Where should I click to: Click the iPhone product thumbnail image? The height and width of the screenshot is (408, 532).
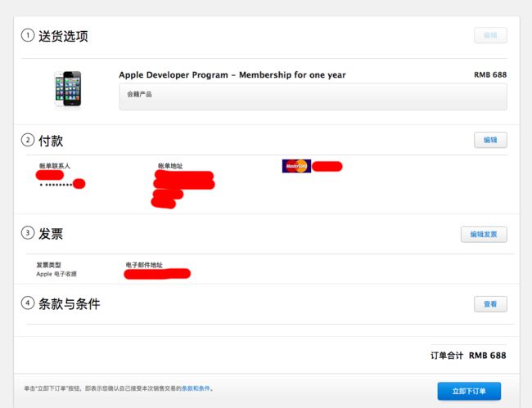click(68, 89)
